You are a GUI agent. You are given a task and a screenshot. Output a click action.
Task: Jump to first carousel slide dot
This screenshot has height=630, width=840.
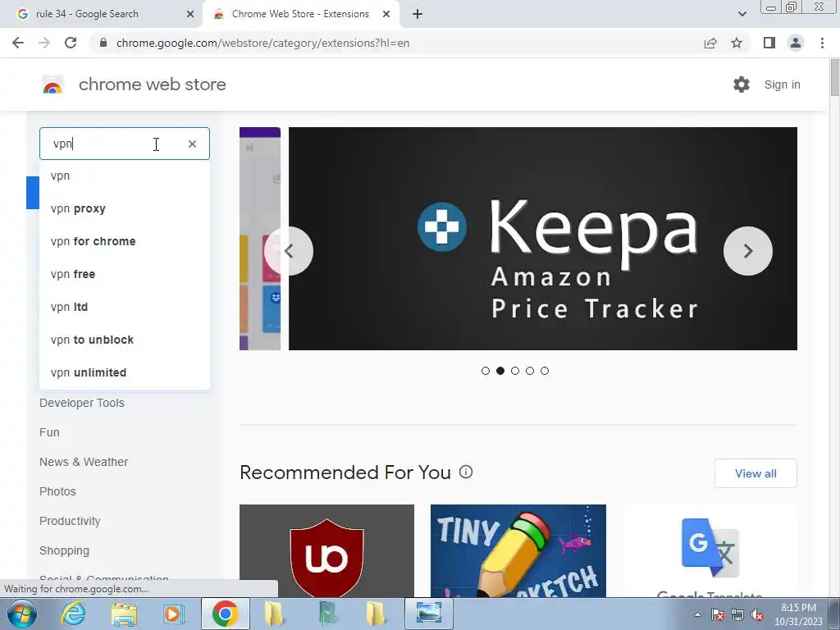point(486,371)
